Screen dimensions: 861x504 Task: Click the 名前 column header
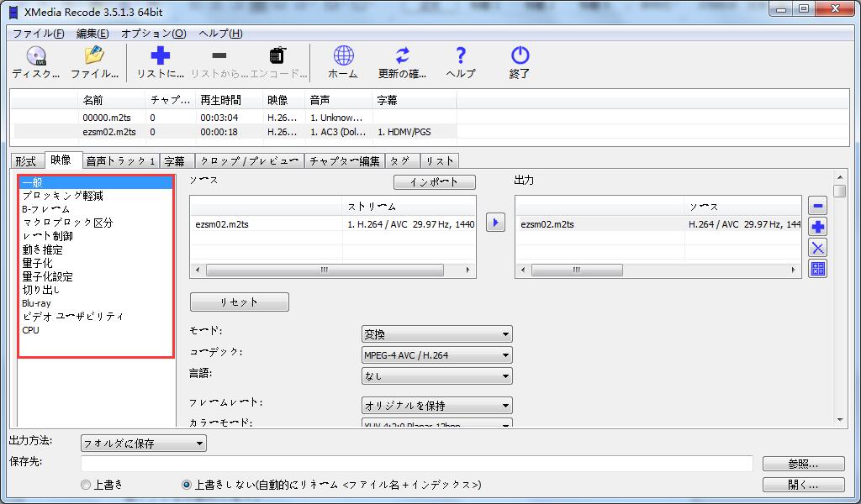click(x=112, y=100)
